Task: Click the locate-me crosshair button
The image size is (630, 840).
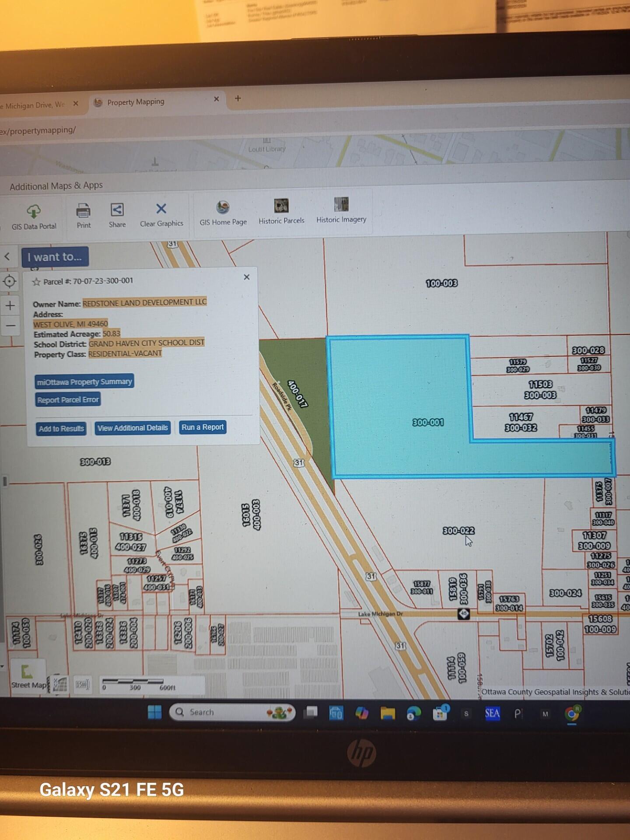Action: point(10,281)
